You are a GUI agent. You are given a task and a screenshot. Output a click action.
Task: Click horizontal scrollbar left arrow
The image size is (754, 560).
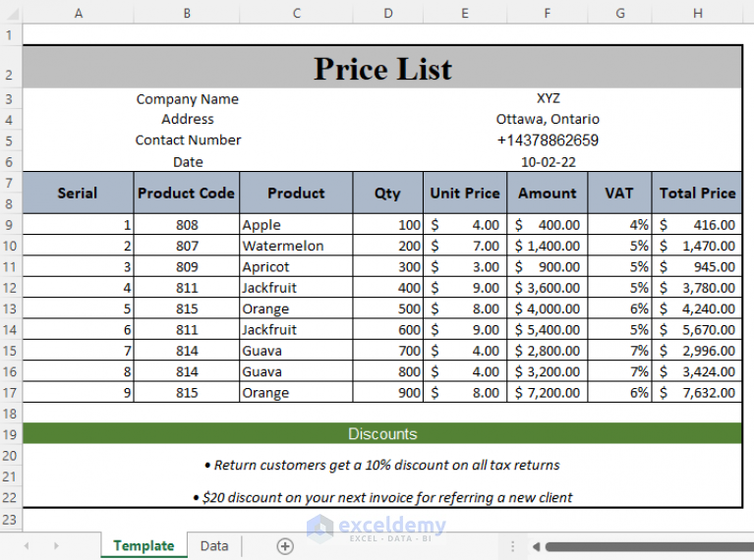537,546
